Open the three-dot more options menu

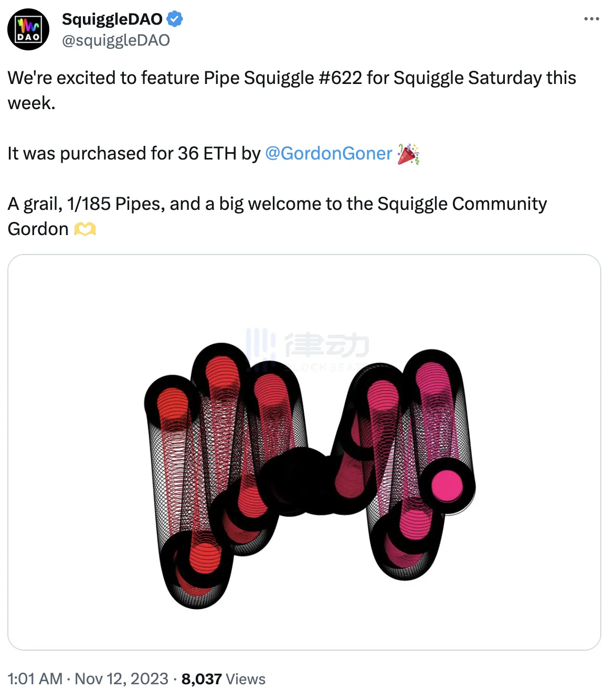[x=591, y=19]
